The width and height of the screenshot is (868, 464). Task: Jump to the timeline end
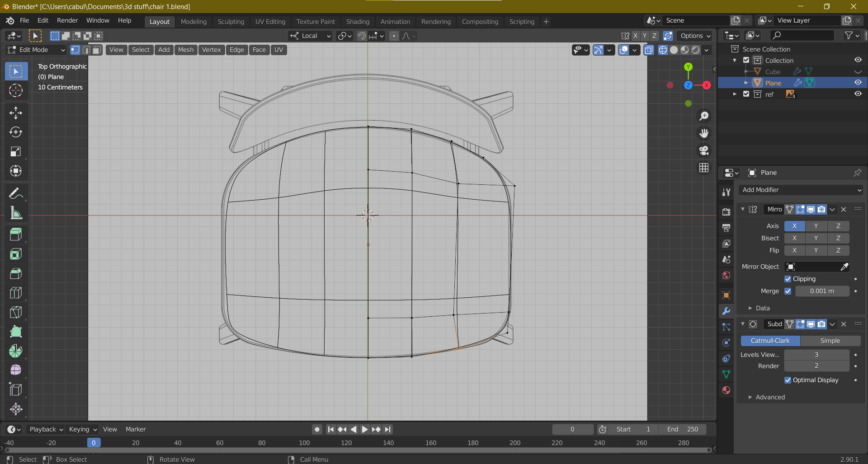388,429
